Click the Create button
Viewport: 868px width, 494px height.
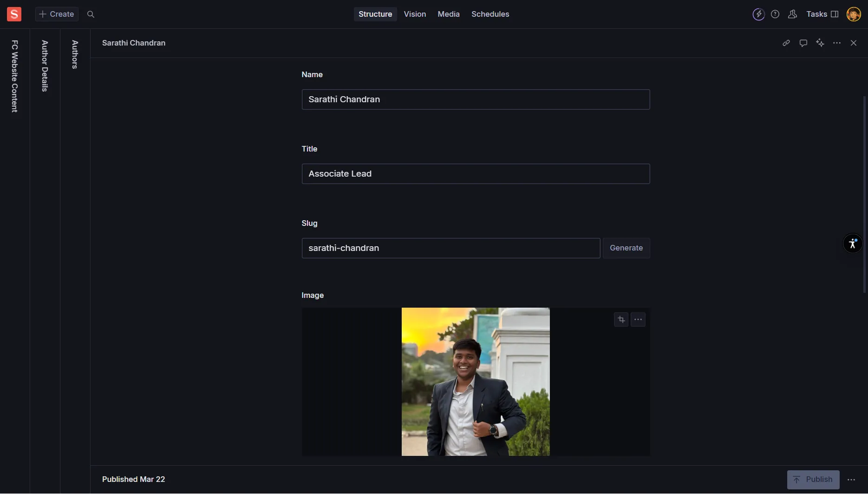click(57, 14)
